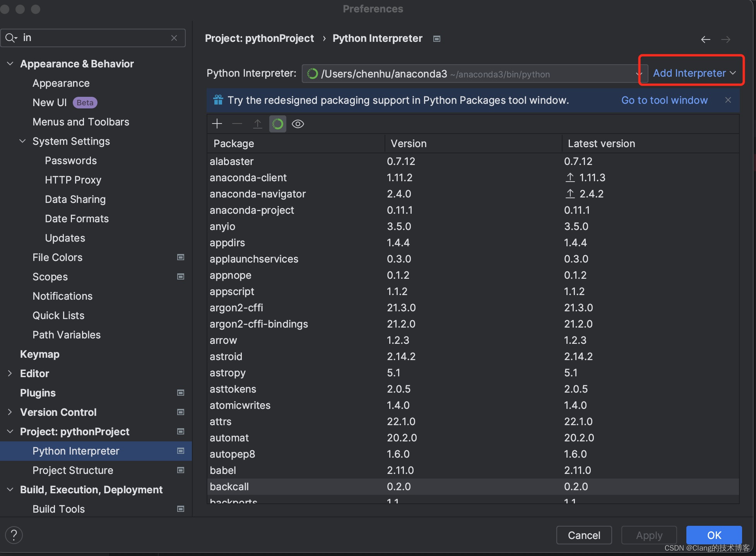756x556 pixels.
Task: Select Project Structure in sidebar
Action: 73,470
